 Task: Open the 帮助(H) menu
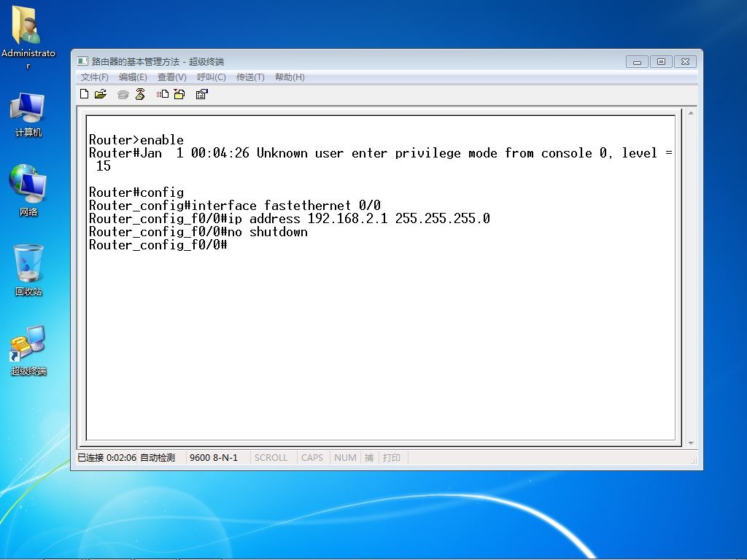[x=290, y=77]
